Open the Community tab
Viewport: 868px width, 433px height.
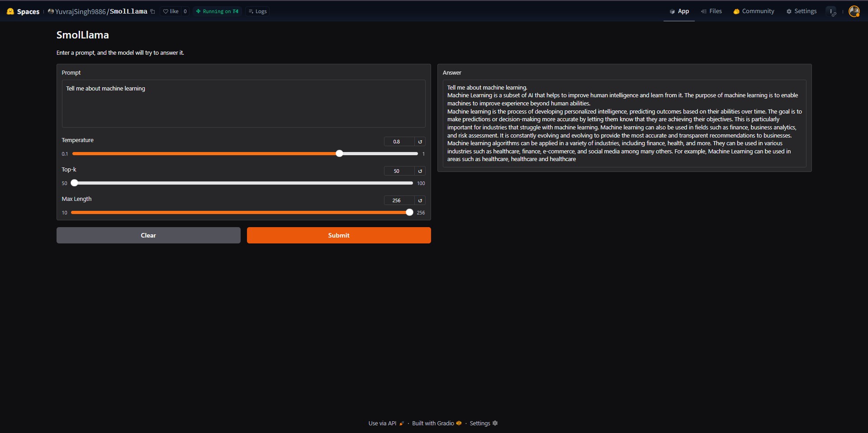pyautogui.click(x=754, y=11)
